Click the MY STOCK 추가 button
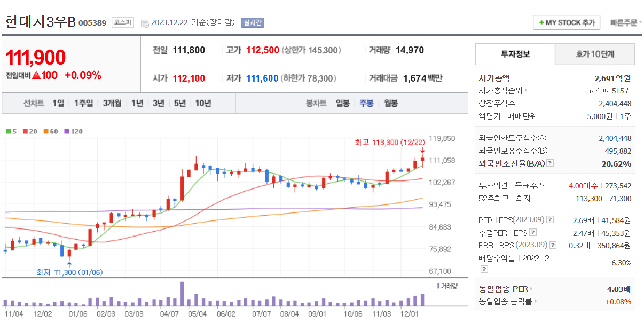 (x=567, y=23)
